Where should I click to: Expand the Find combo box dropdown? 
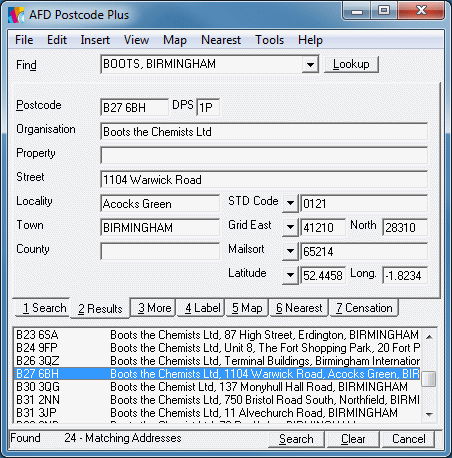pos(310,64)
